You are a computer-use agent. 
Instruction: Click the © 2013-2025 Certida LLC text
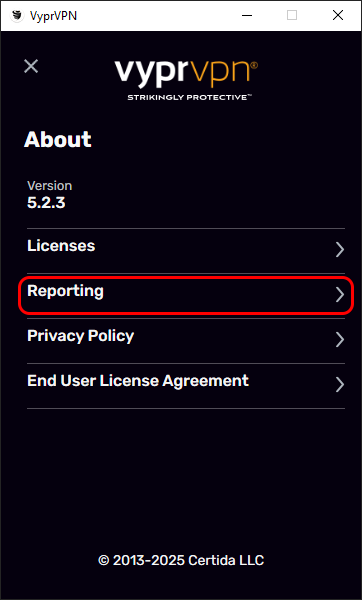tap(181, 561)
